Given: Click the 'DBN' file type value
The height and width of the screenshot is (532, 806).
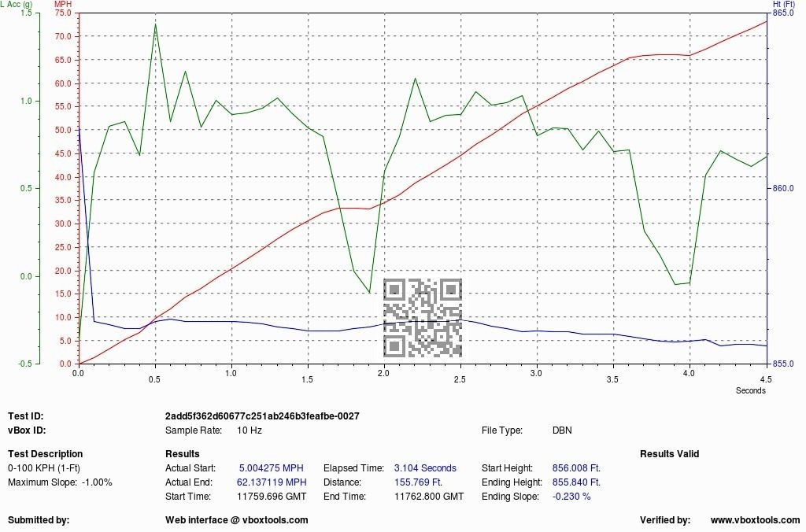Looking at the screenshot, I should 562,430.
